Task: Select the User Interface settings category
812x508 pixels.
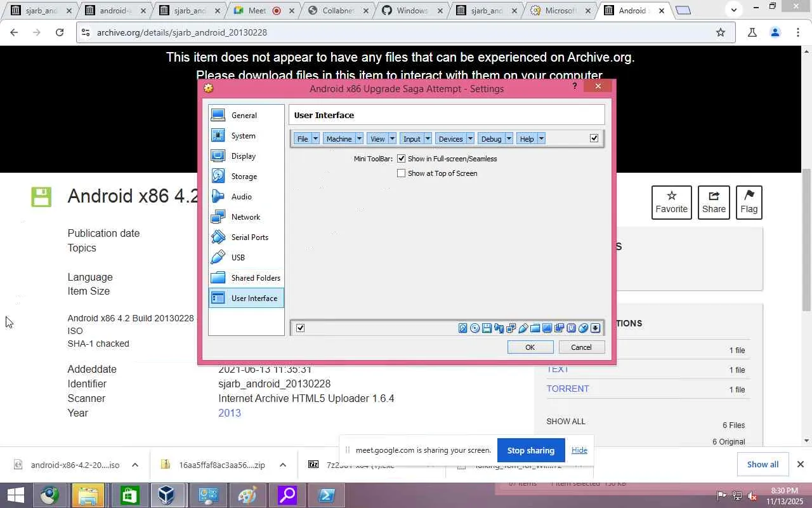Action: pos(246,298)
